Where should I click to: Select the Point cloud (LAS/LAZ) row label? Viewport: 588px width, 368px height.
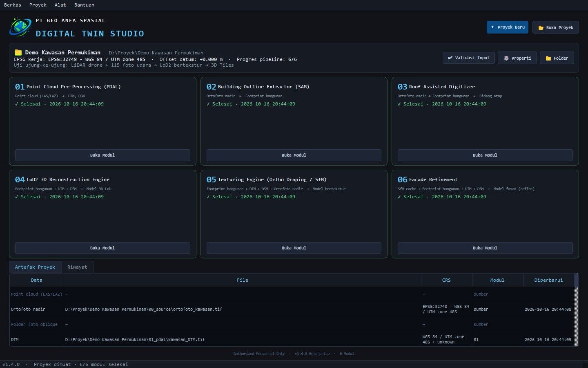tap(37, 294)
